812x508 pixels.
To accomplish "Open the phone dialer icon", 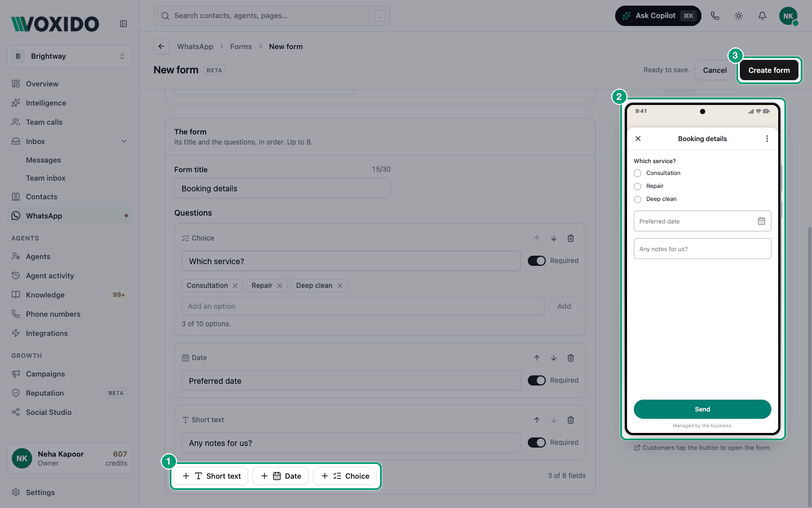I will 715,16.
